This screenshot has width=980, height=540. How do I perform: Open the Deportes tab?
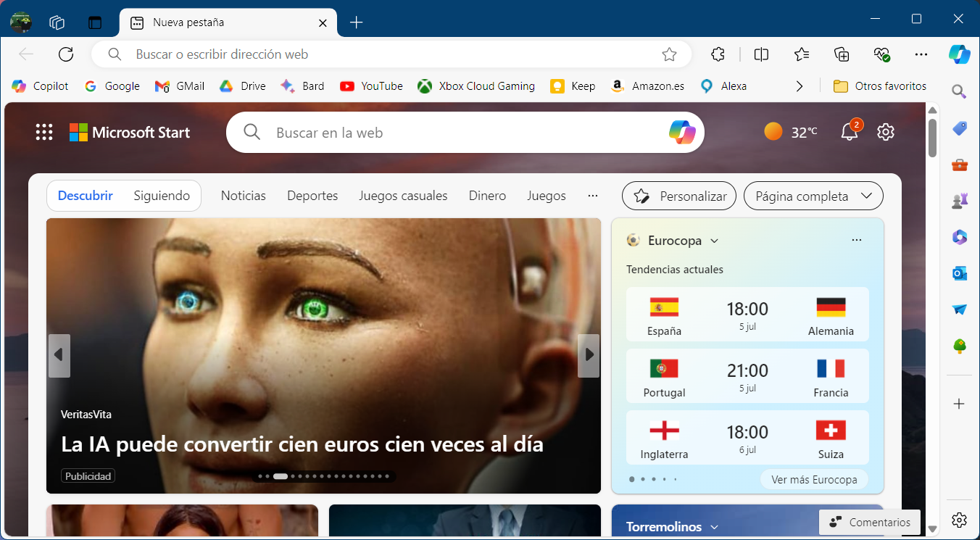312,196
